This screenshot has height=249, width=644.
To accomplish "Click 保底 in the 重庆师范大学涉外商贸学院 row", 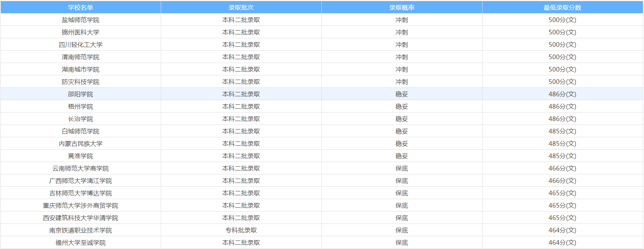I will coord(402,205).
